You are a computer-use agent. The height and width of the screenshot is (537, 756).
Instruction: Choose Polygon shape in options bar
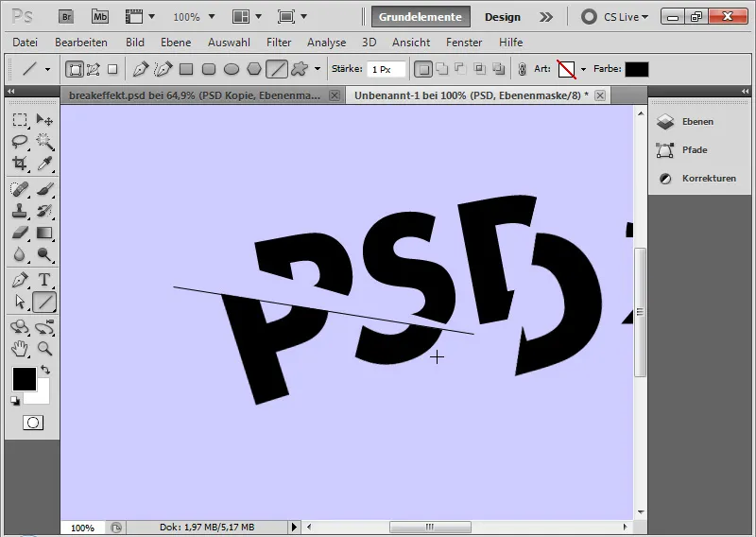(x=254, y=69)
